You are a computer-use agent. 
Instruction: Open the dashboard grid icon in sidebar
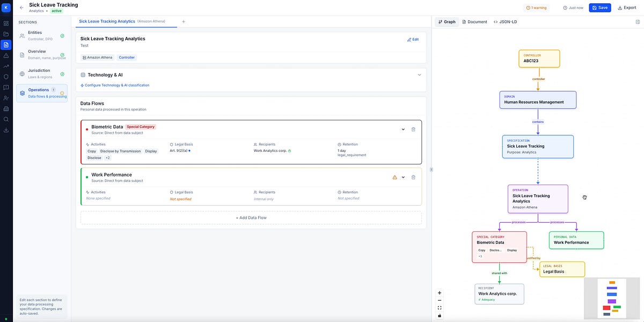tap(6, 24)
